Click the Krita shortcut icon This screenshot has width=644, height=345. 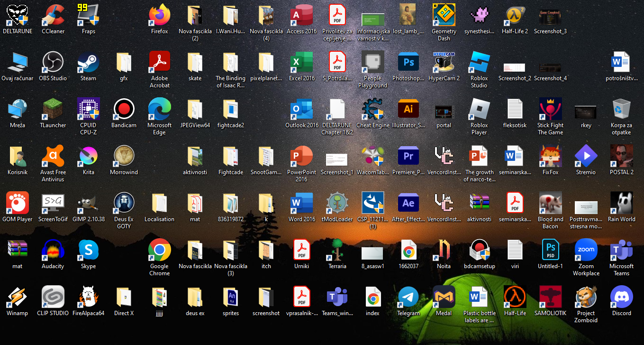coord(89,157)
